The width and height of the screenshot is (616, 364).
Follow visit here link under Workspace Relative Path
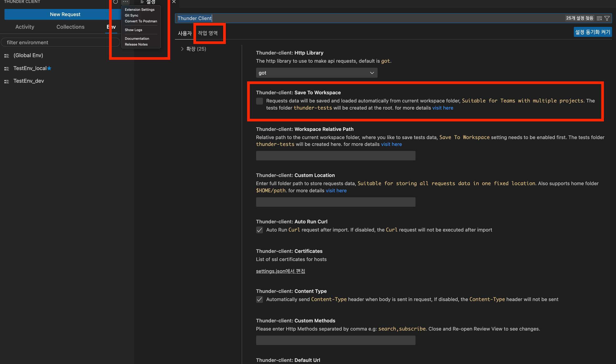391,144
